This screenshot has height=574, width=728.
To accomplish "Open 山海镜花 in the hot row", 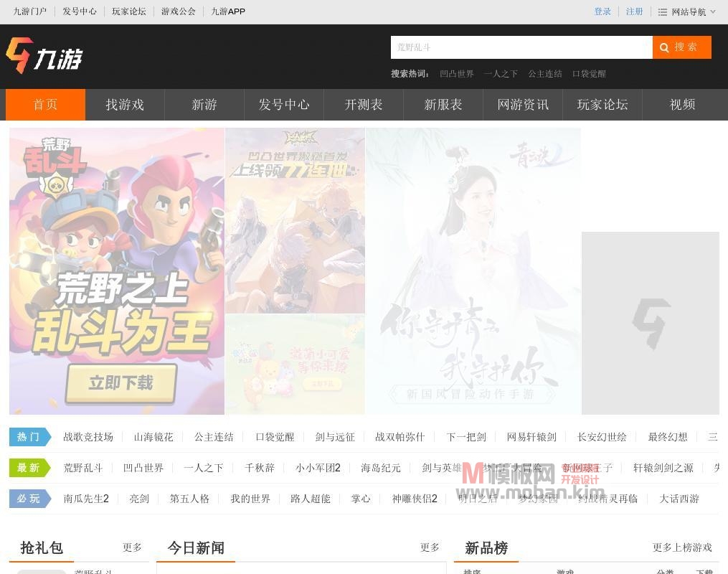I will (153, 437).
